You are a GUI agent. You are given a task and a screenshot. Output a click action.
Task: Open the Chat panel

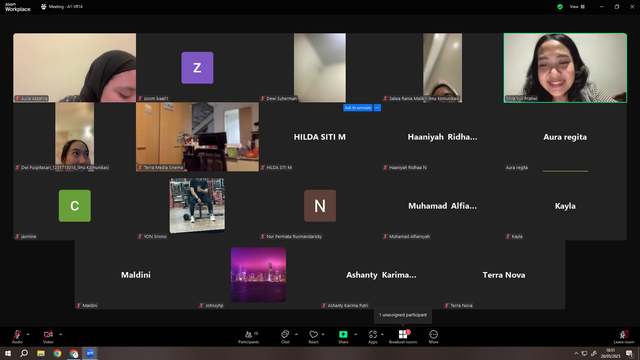285,337
